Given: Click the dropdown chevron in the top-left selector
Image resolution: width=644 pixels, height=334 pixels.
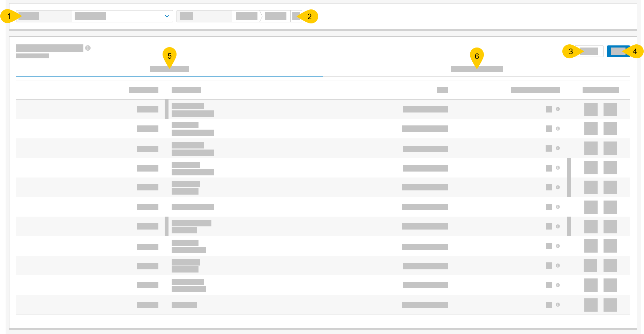Looking at the screenshot, I should click(166, 16).
